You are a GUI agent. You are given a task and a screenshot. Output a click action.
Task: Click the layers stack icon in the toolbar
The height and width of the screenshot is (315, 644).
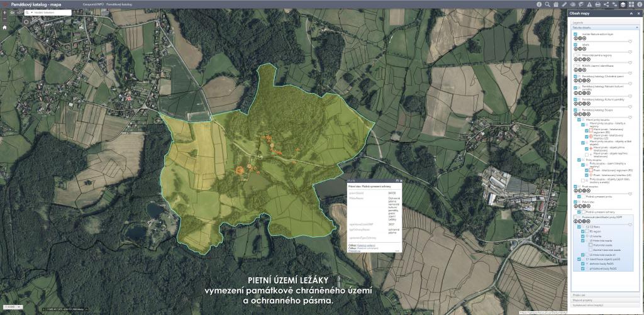coord(623,4)
